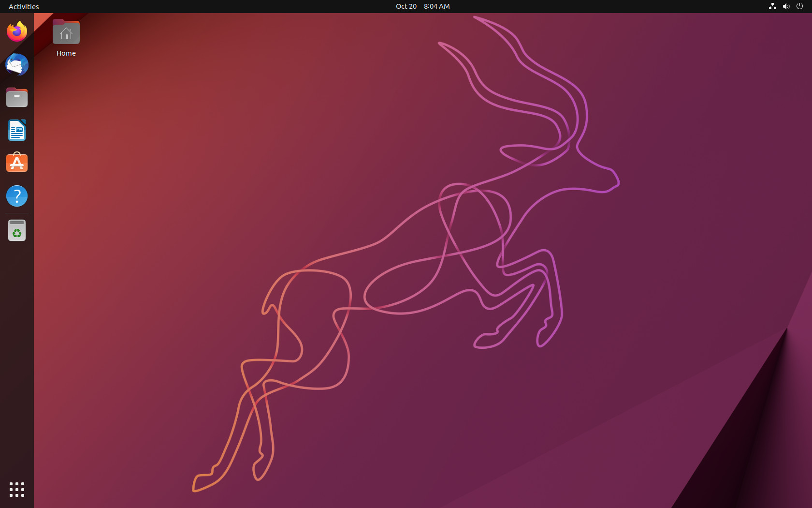The height and width of the screenshot is (508, 812).
Task: Click the network status icon
Action: tap(772, 6)
